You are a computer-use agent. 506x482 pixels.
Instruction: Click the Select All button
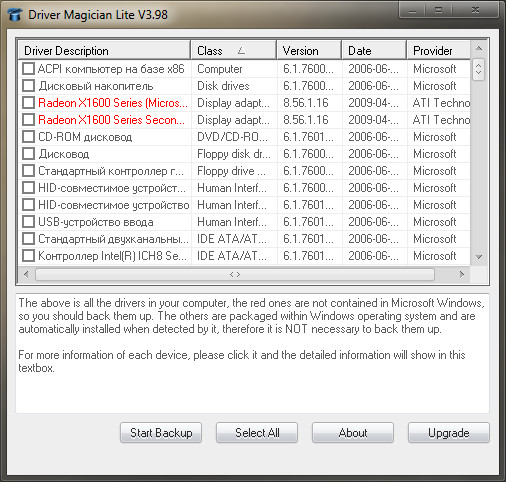click(257, 433)
